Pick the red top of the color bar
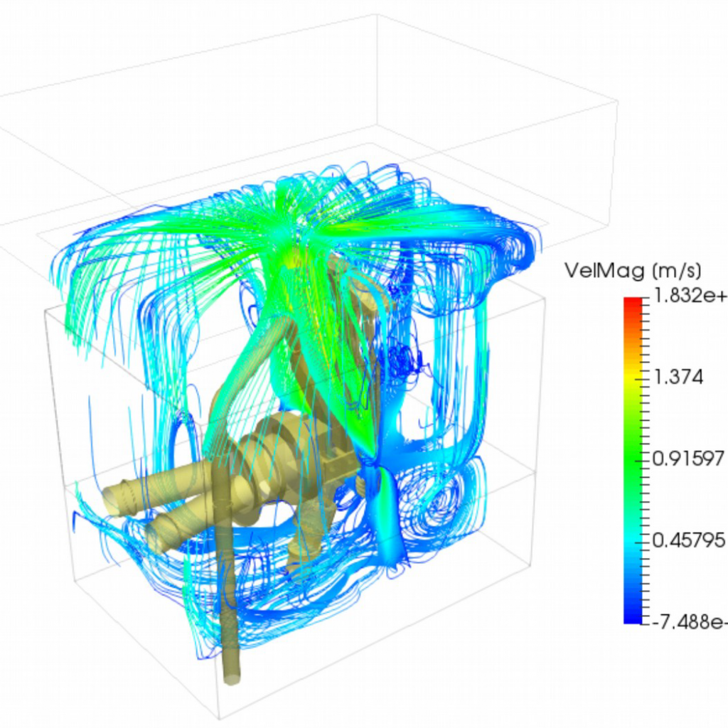The height and width of the screenshot is (728, 728). (632, 304)
